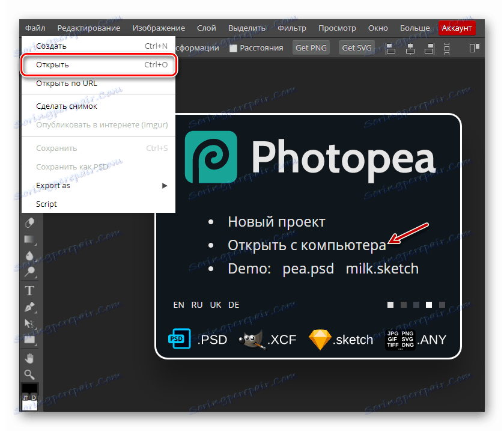The height and width of the screenshot is (431, 504).
Task: Open the Просмотр menu
Action: (337, 28)
